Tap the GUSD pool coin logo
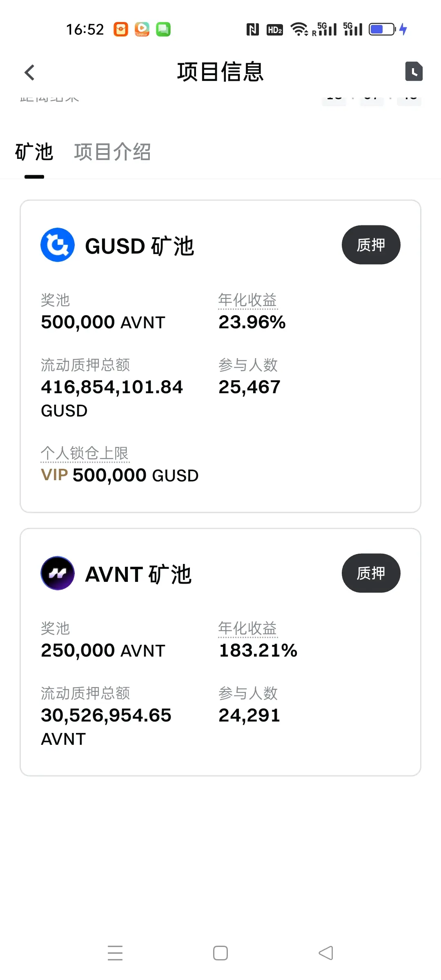The height and width of the screenshot is (980, 441). [58, 245]
